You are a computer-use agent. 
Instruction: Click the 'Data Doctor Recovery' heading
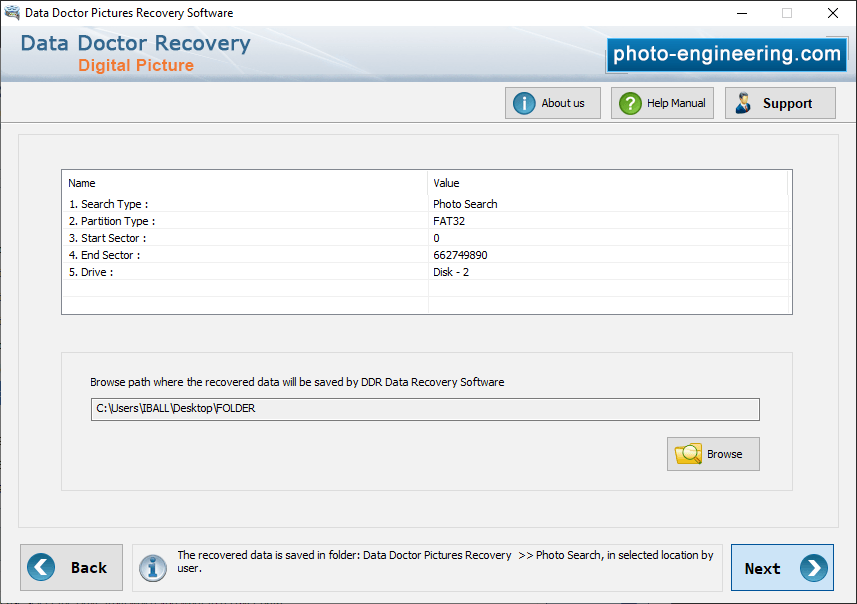tap(136, 43)
